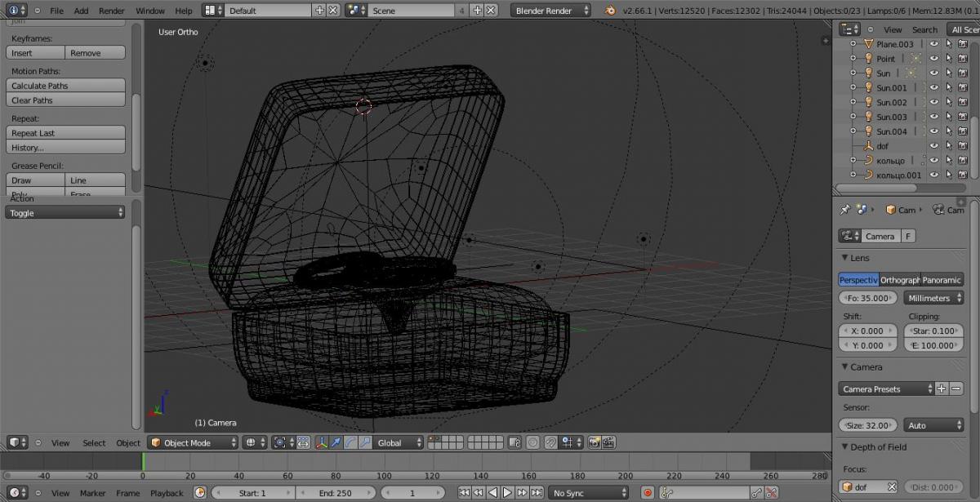980x502 pixels.
Task: Disable rendering for dof with camera icon
Action: (x=963, y=146)
